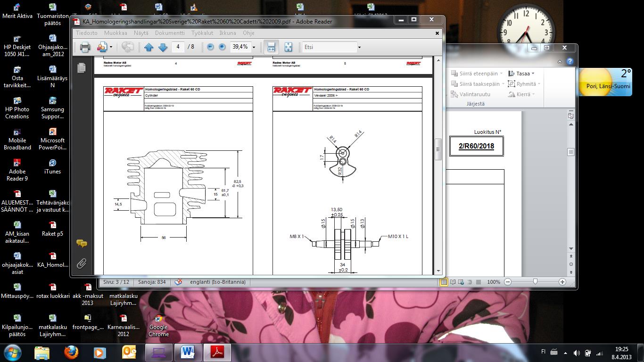This screenshot has width=644, height=362.
Task: Click the zoom percentage field showing 39,4%
Action: click(x=240, y=47)
